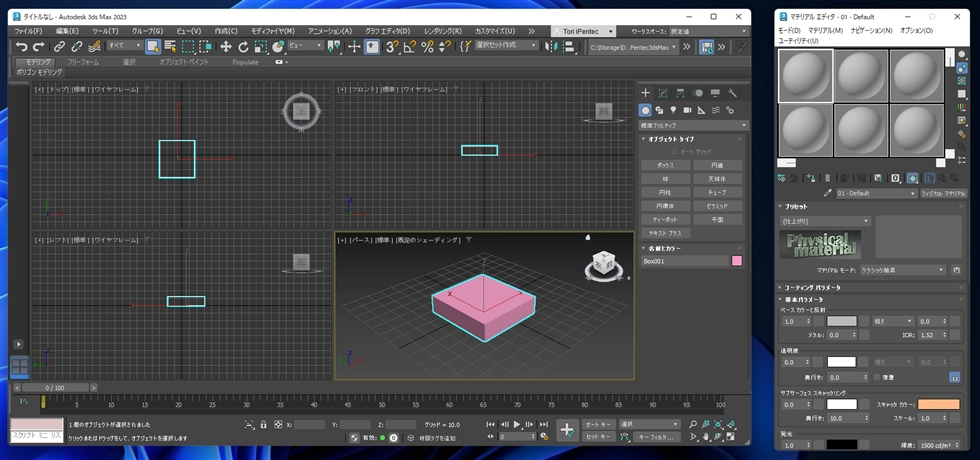Screen dimensions: 980x460
Task: Open the Hierarchy tab in command panel
Action: pos(681,93)
